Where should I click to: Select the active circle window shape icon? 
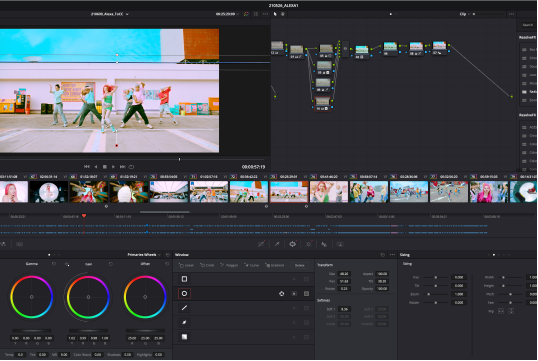click(x=184, y=294)
